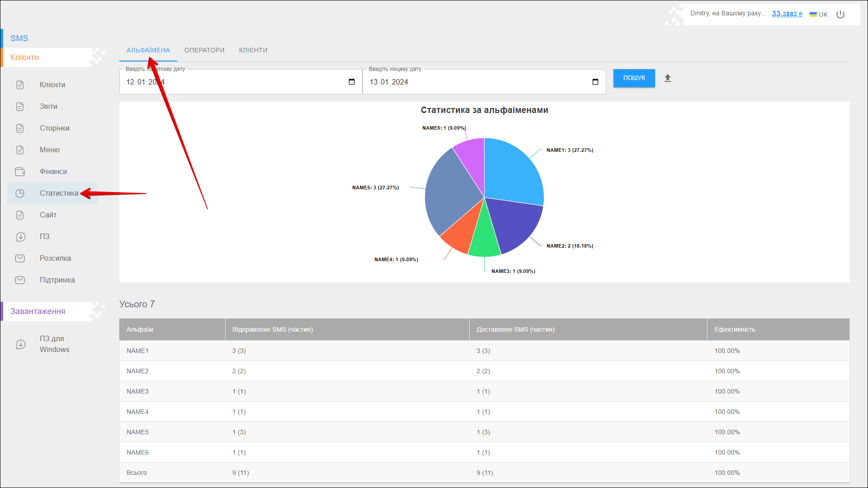868x488 pixels.
Task: Sort by the Ефективність column header
Action: tap(735, 329)
